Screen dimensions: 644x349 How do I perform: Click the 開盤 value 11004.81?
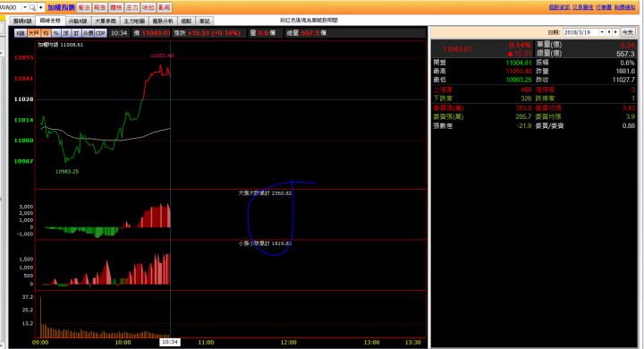point(518,63)
